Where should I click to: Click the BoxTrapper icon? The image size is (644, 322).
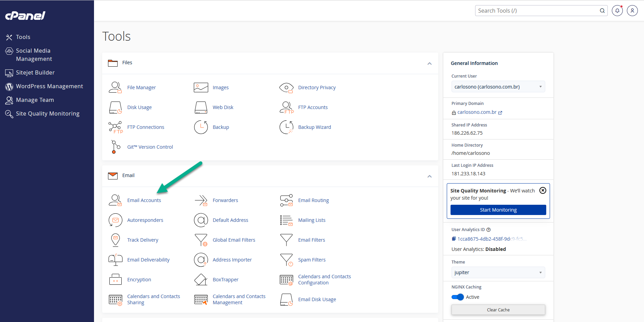(201, 280)
